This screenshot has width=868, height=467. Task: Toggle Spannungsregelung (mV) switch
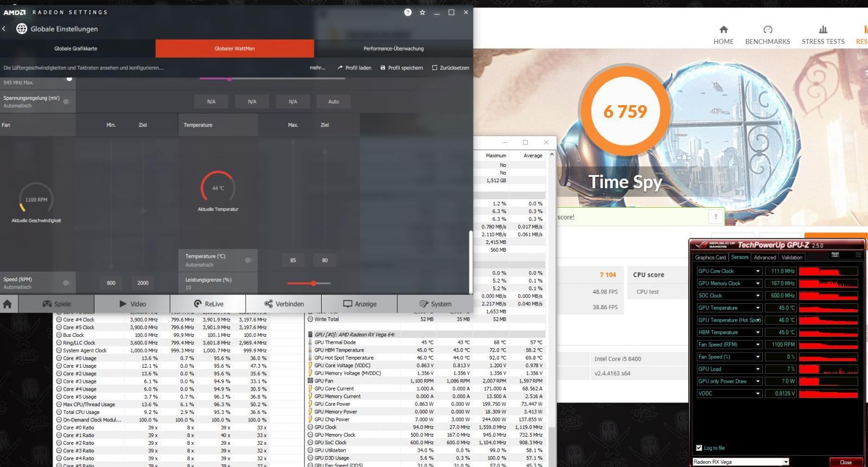coord(67,101)
